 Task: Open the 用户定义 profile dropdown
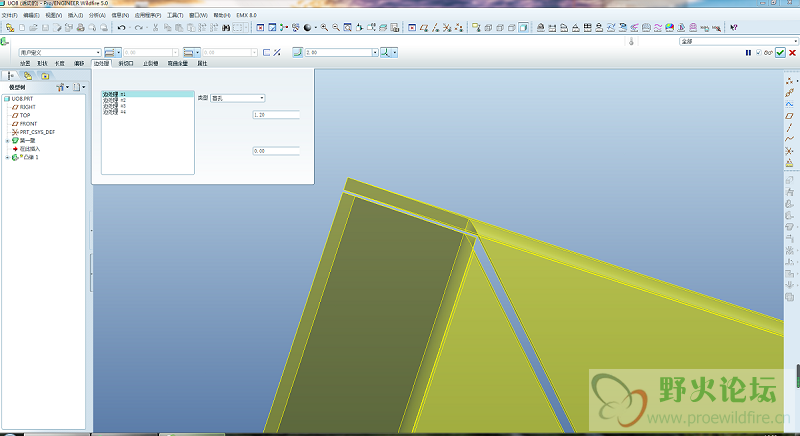(59, 52)
